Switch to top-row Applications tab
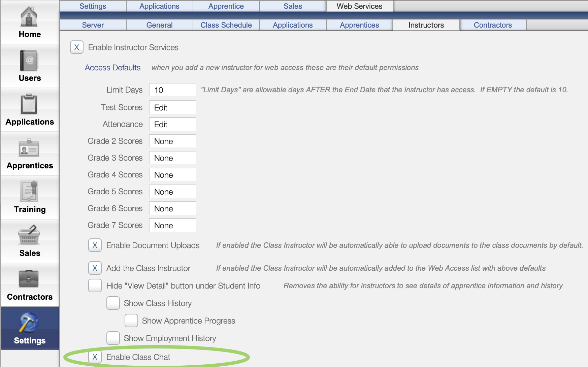This screenshot has height=367, width=588. pos(160,6)
